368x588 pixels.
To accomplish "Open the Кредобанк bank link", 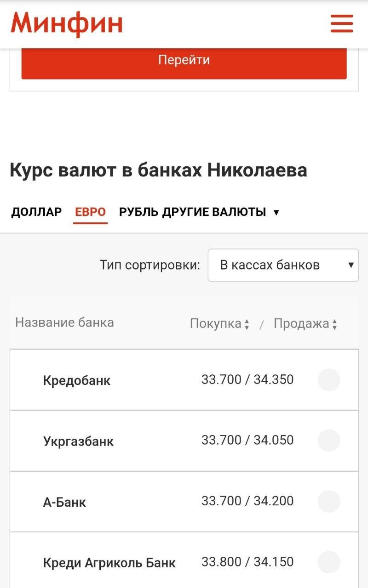I will 77,381.
